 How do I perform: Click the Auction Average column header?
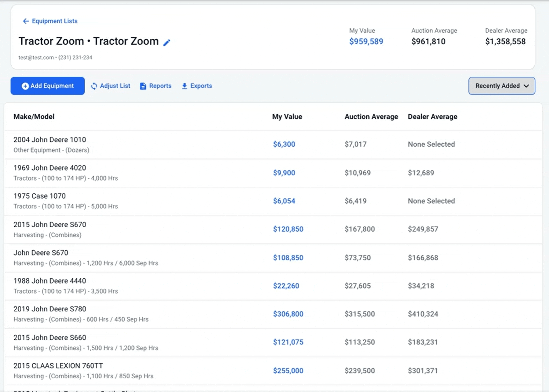click(371, 117)
